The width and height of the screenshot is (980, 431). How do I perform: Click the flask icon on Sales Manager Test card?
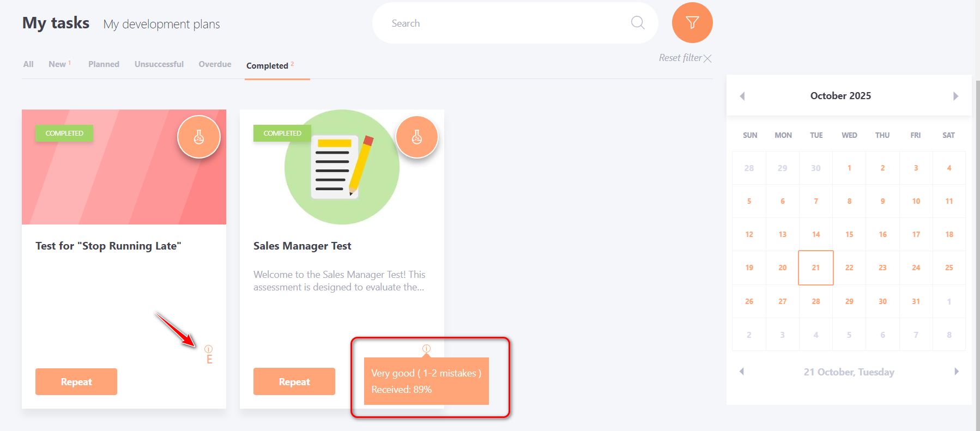coord(417,137)
